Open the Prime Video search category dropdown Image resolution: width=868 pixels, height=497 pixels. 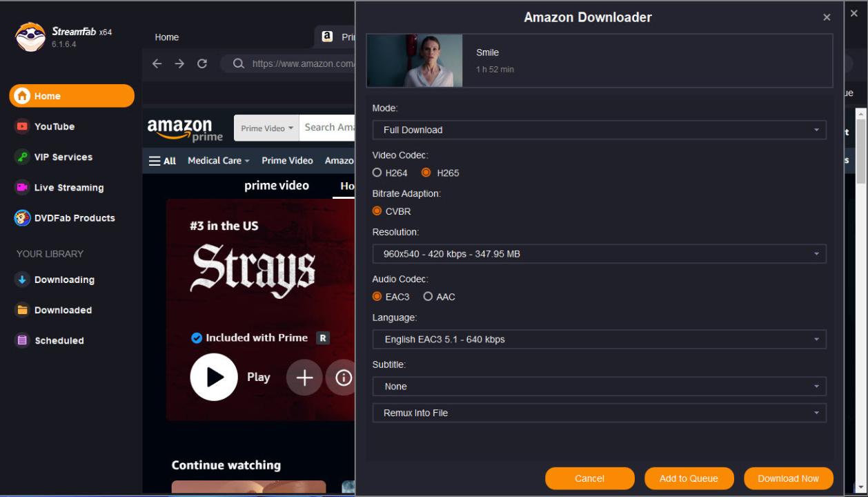click(267, 128)
